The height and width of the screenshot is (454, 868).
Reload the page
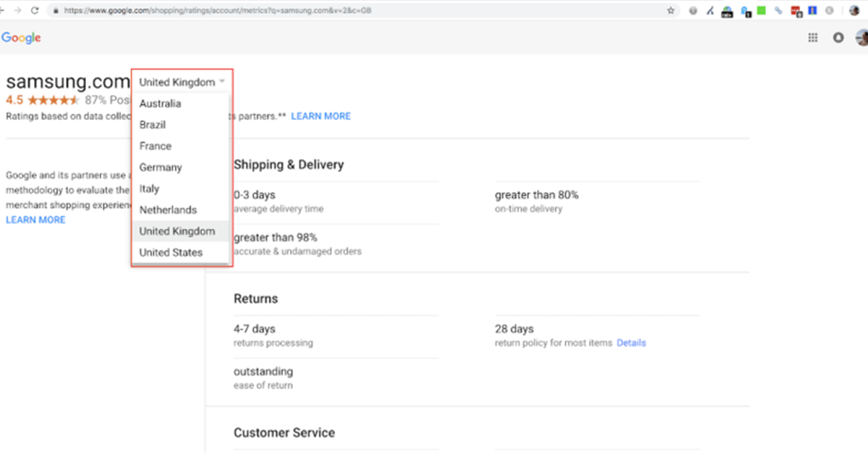(35, 11)
